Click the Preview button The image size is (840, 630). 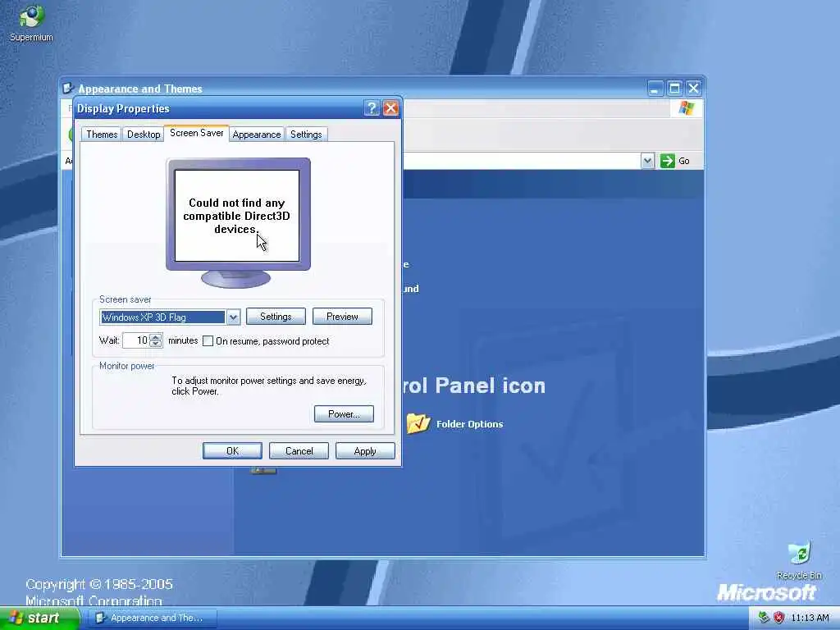click(342, 317)
